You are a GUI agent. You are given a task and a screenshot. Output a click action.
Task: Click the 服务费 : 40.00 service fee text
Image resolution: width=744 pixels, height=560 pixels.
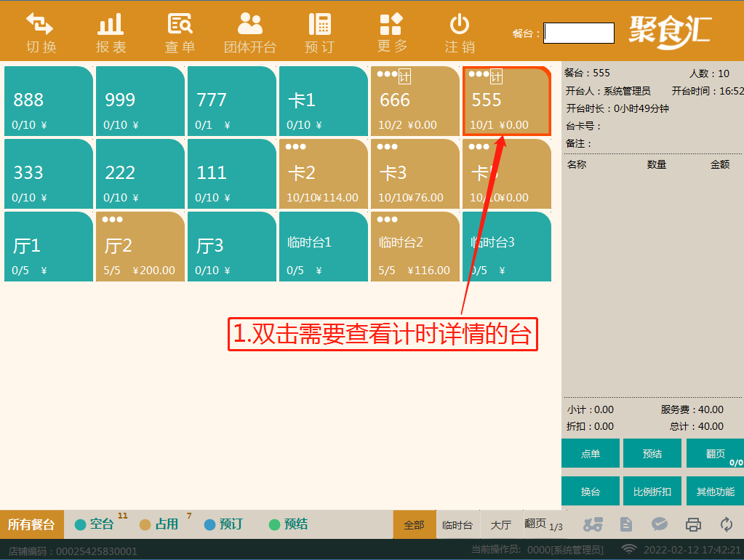(x=692, y=409)
